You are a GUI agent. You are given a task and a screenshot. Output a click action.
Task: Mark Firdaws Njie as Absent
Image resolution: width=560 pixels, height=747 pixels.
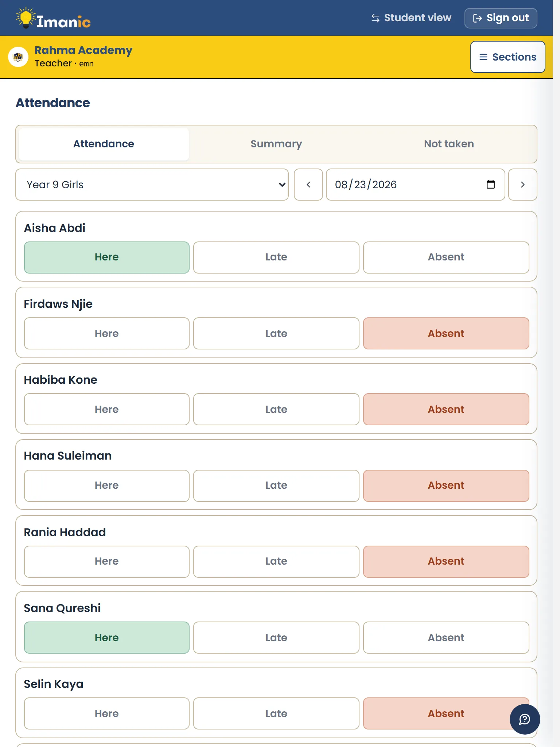pos(446,333)
